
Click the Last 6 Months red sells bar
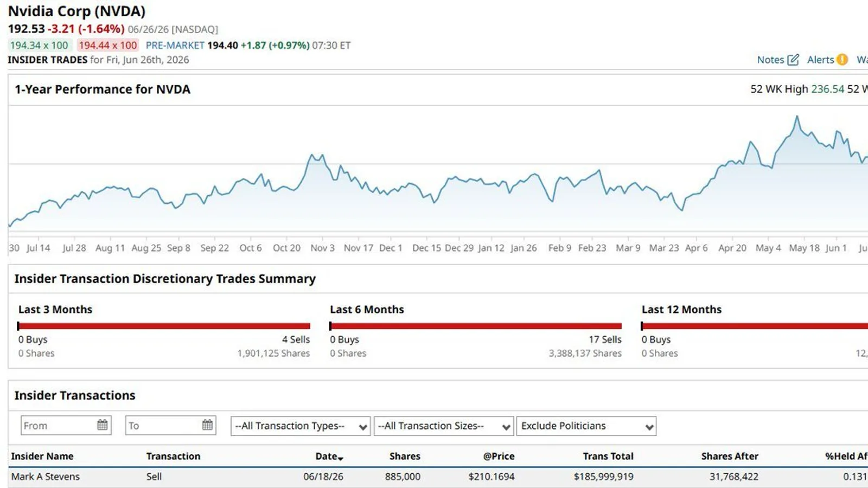click(x=475, y=326)
